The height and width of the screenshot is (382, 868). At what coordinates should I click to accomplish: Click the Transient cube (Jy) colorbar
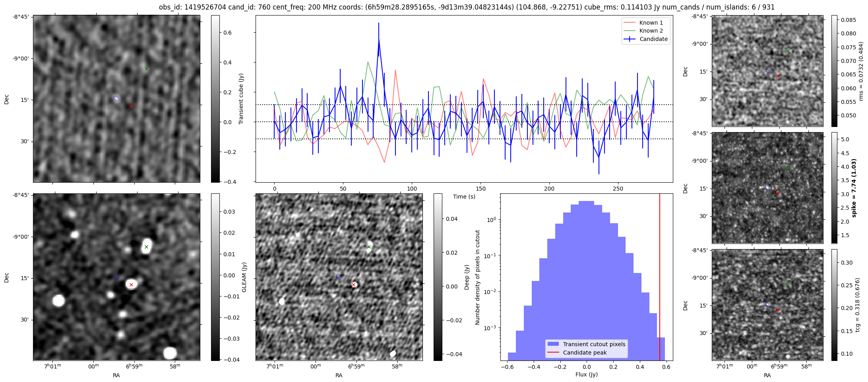click(x=215, y=99)
